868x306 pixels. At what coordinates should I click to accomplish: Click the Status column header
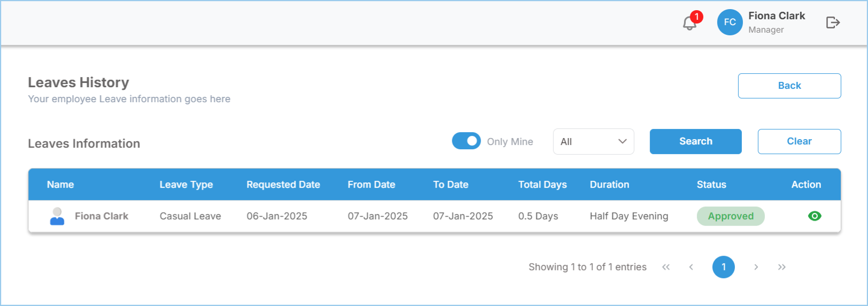[711, 185]
